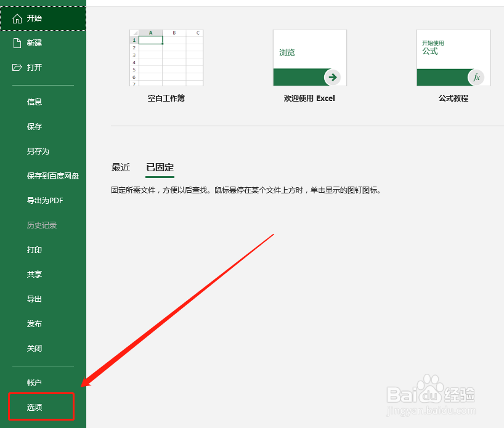
Task: Open the 欢迎使用 Excel template thumbnail
Action: click(310, 58)
